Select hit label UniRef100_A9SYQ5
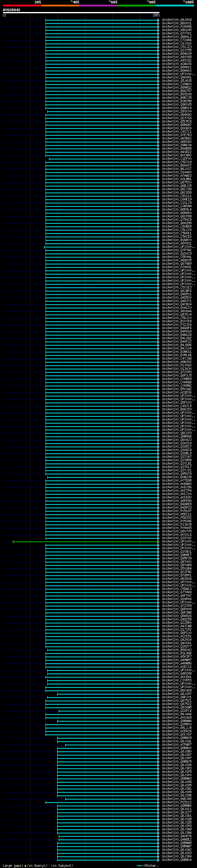This screenshot has width=197, height=868. tap(177, 57)
